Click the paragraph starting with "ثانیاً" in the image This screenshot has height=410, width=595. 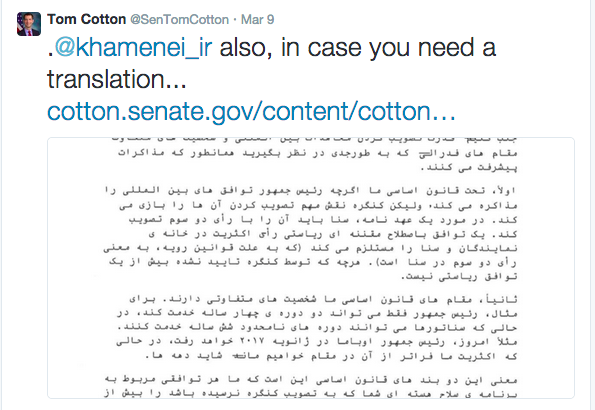click(316, 328)
